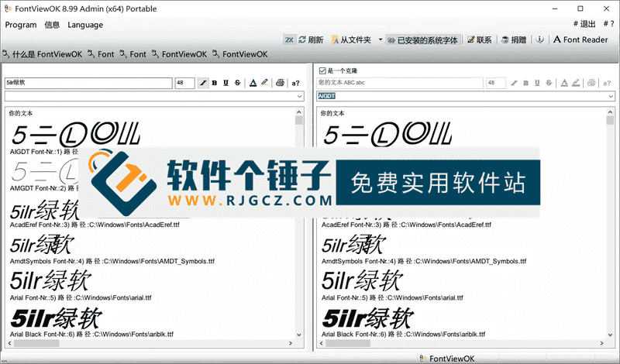Viewport: 620px width, 364px height.
Task: Click the # ? help item
Action: pos(609,24)
